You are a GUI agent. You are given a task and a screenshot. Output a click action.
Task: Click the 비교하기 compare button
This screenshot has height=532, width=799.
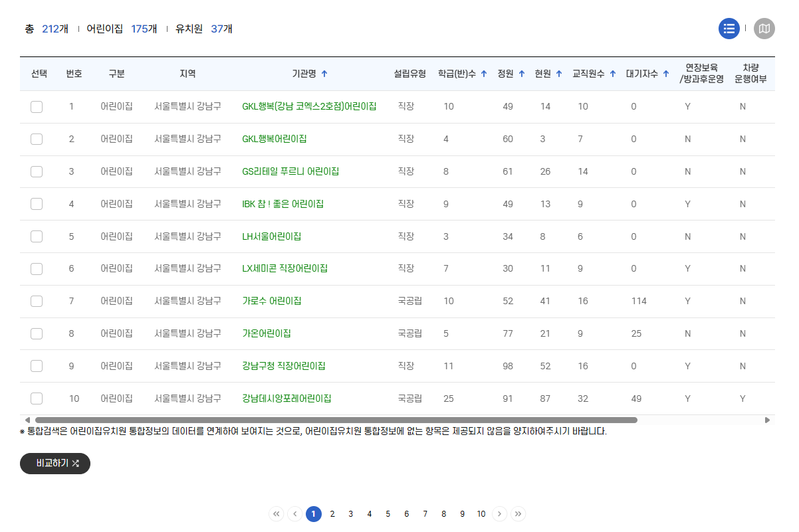[x=55, y=464]
